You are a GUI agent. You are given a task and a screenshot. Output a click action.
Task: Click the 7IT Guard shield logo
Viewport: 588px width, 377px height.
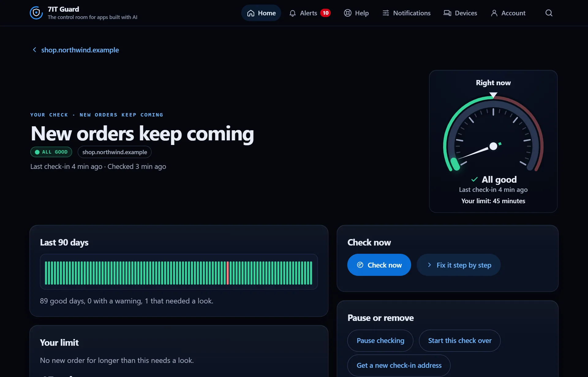click(36, 13)
